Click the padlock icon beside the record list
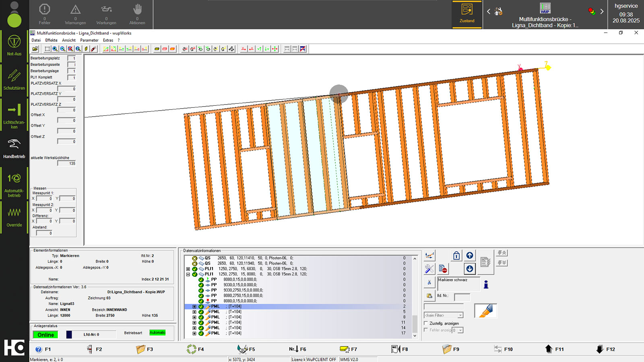This screenshot has width=644, height=362. point(456,255)
